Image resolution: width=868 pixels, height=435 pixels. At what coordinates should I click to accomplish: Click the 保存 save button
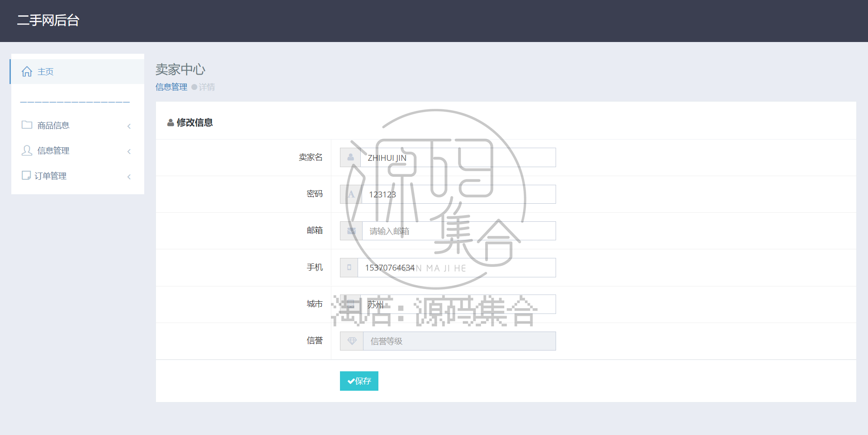coord(359,381)
